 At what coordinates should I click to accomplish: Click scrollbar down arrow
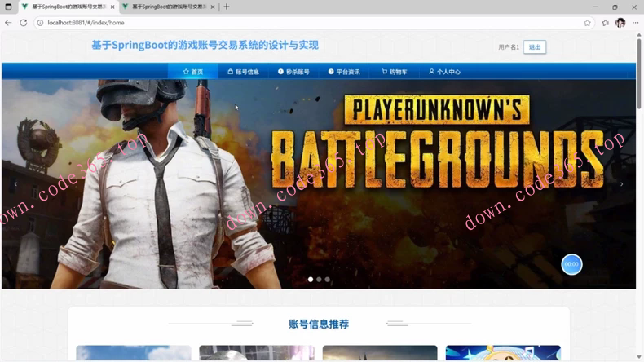638,357
